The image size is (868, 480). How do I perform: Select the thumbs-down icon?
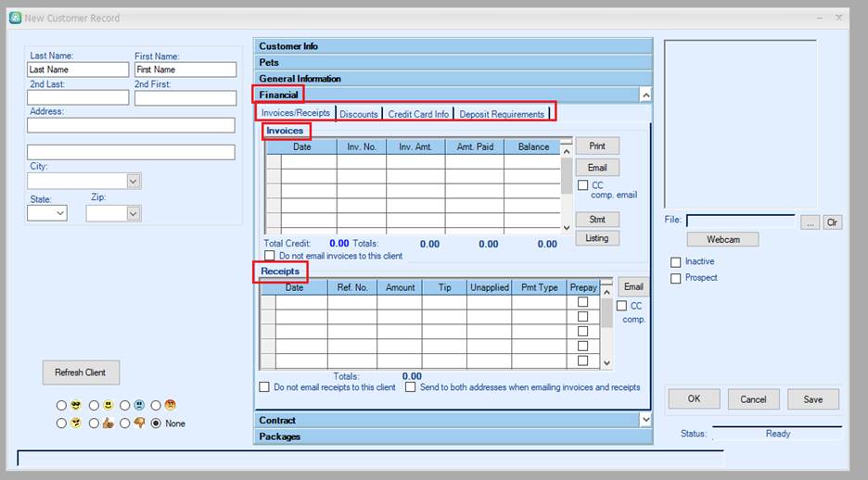pyautogui.click(x=138, y=423)
